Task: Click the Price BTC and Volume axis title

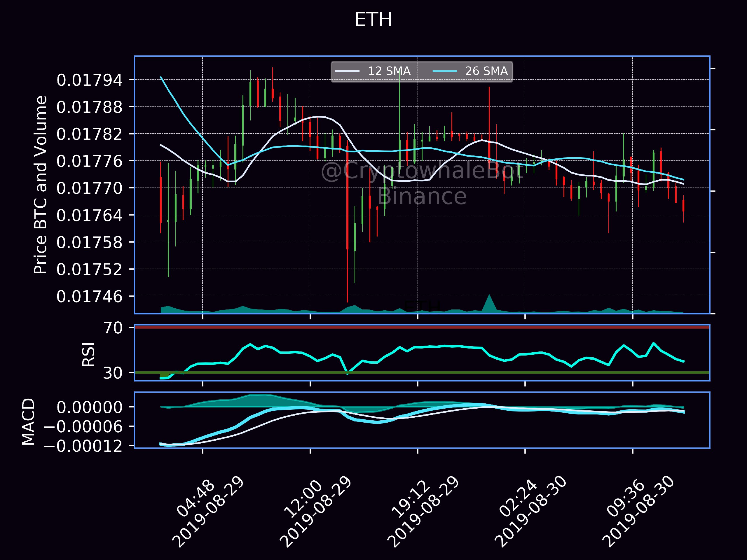Action: pos(40,185)
